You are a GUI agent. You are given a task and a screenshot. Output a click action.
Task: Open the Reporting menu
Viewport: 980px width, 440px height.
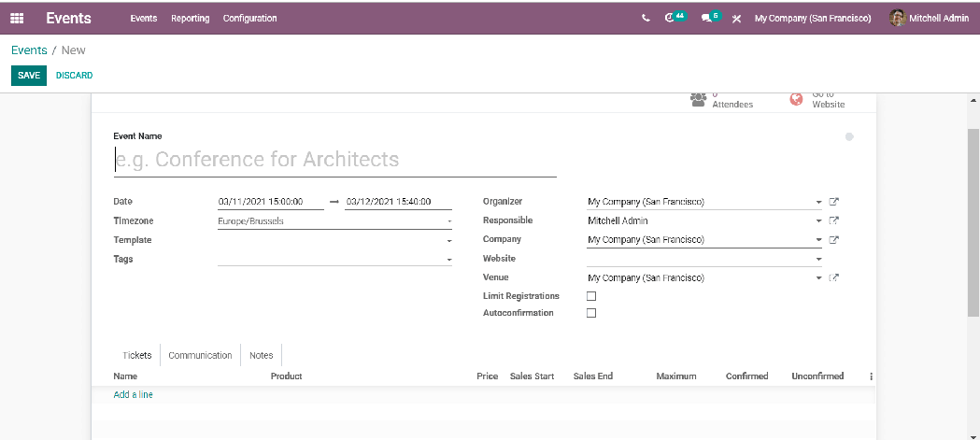(x=190, y=18)
